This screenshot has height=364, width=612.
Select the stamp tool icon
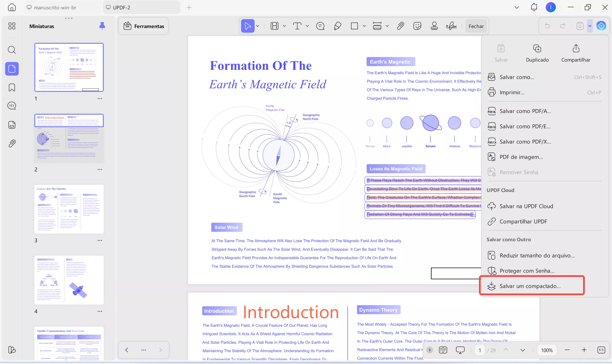[x=434, y=26]
